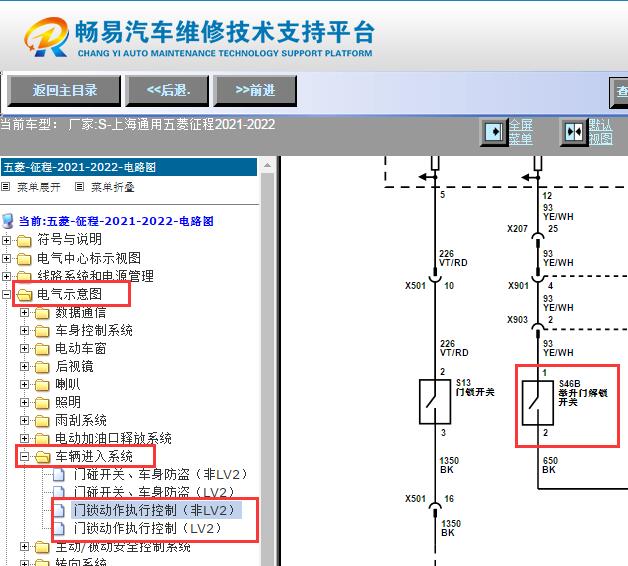Expand the 数据通信 node

[24, 312]
